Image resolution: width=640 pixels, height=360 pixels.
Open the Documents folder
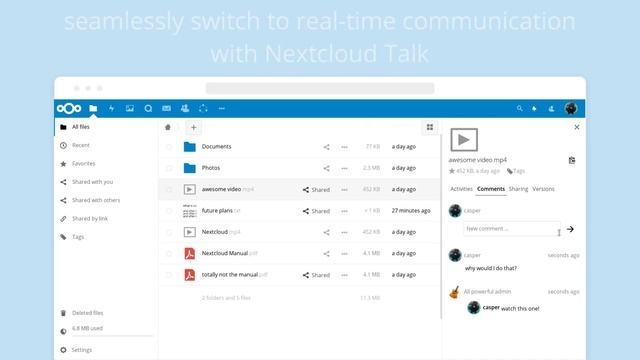(x=216, y=147)
